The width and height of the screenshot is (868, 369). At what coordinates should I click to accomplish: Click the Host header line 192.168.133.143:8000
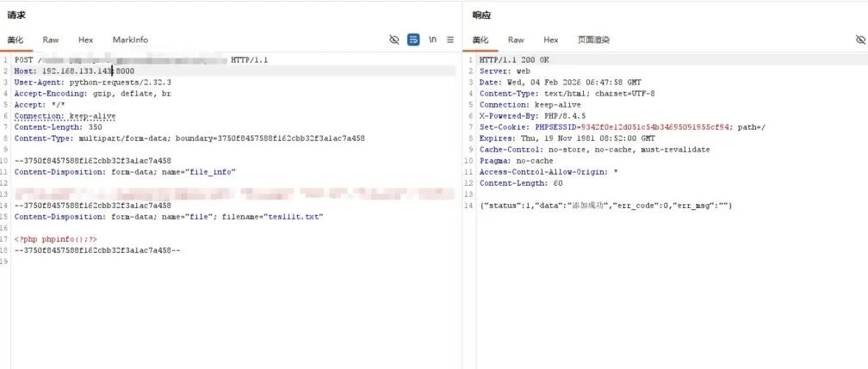pyautogui.click(x=74, y=71)
